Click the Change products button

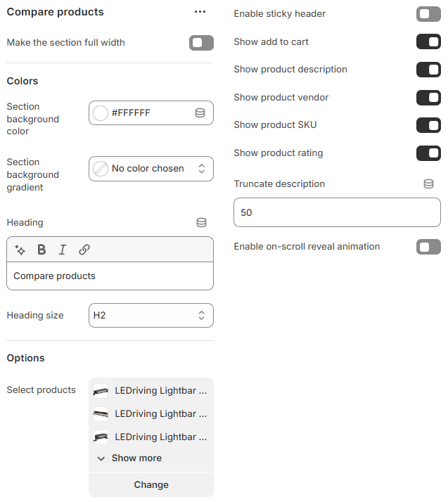151,484
